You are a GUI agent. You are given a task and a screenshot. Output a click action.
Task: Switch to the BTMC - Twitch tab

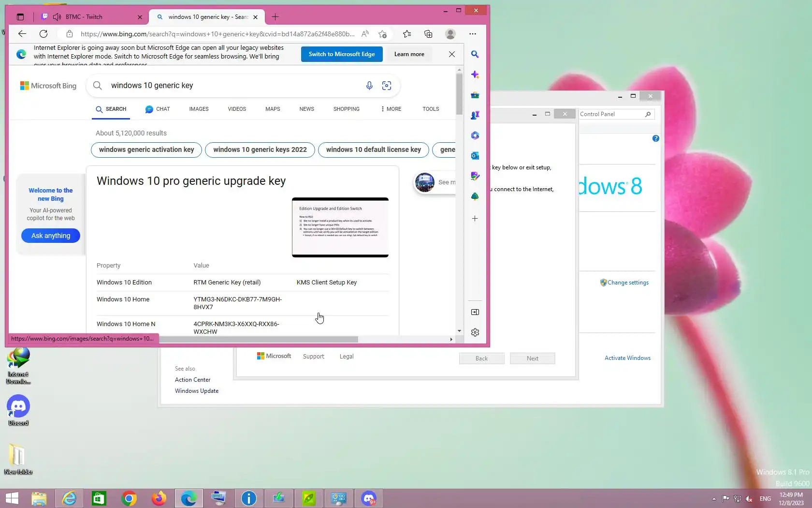93,17
